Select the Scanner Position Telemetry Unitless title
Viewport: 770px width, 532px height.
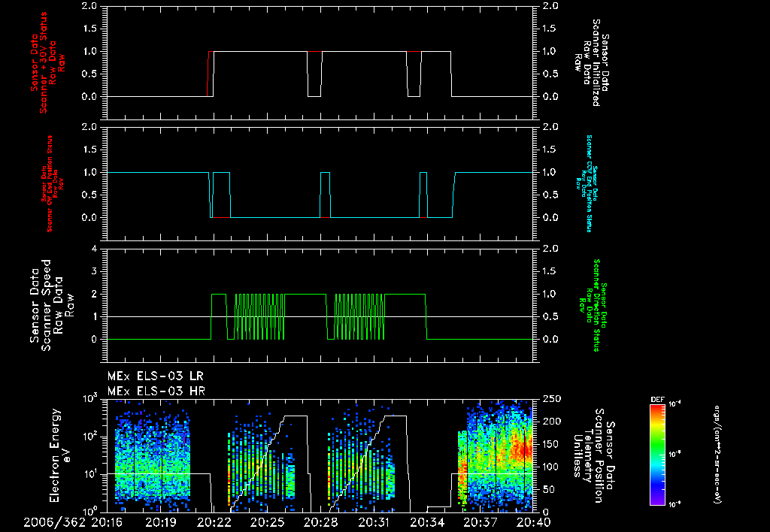click(x=594, y=455)
